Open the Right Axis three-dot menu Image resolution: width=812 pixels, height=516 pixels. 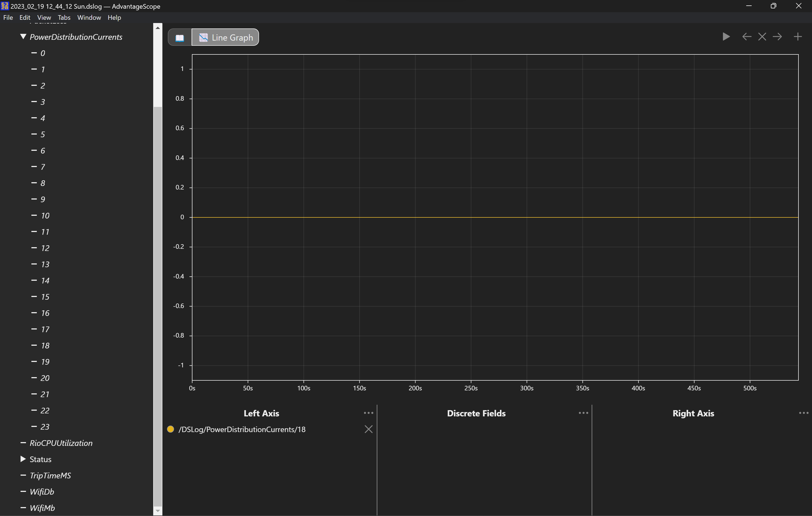click(804, 413)
